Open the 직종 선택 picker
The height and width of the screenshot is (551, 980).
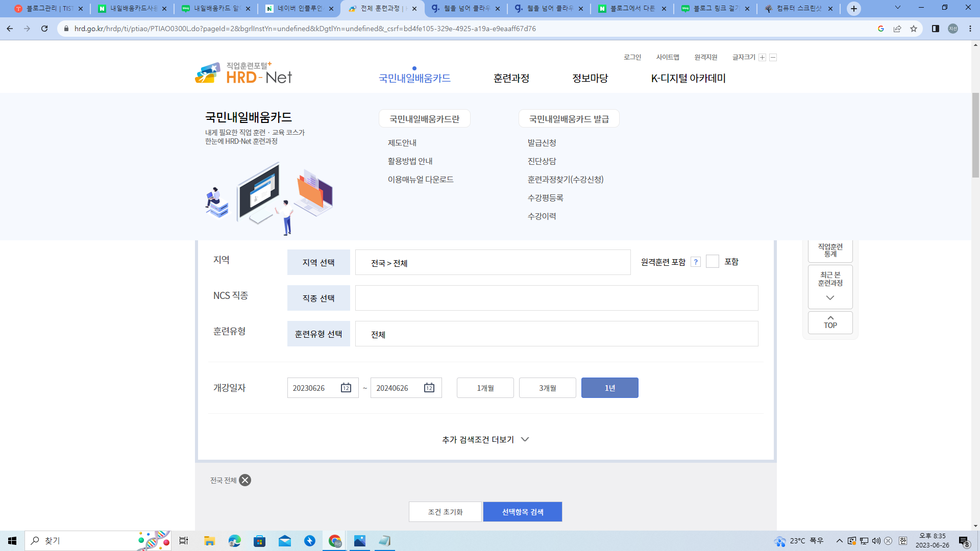click(x=318, y=298)
